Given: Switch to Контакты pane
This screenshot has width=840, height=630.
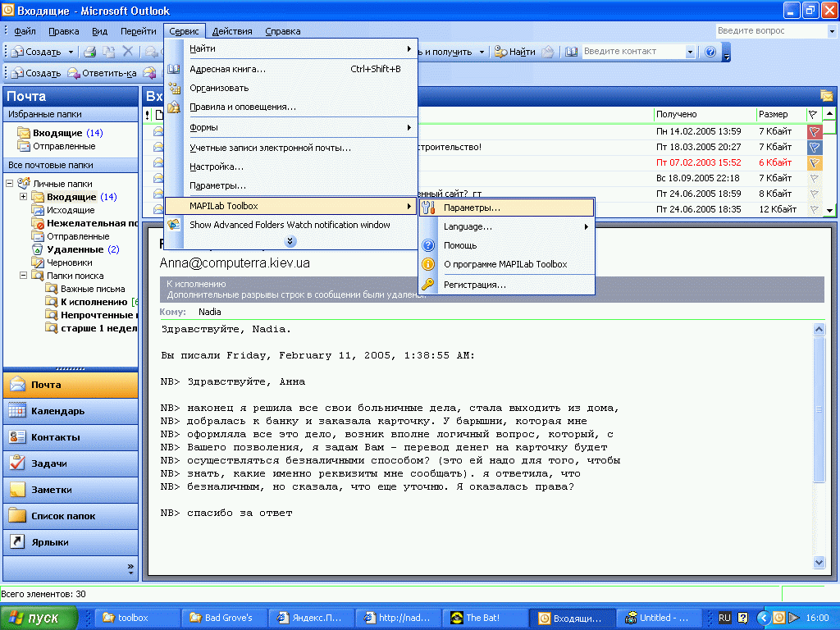Looking at the screenshot, I should pos(71,437).
